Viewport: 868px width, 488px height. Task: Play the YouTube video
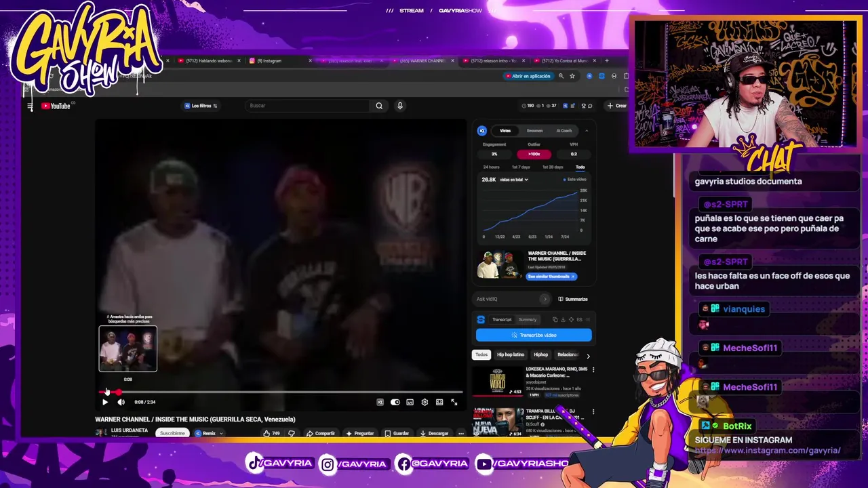105,402
